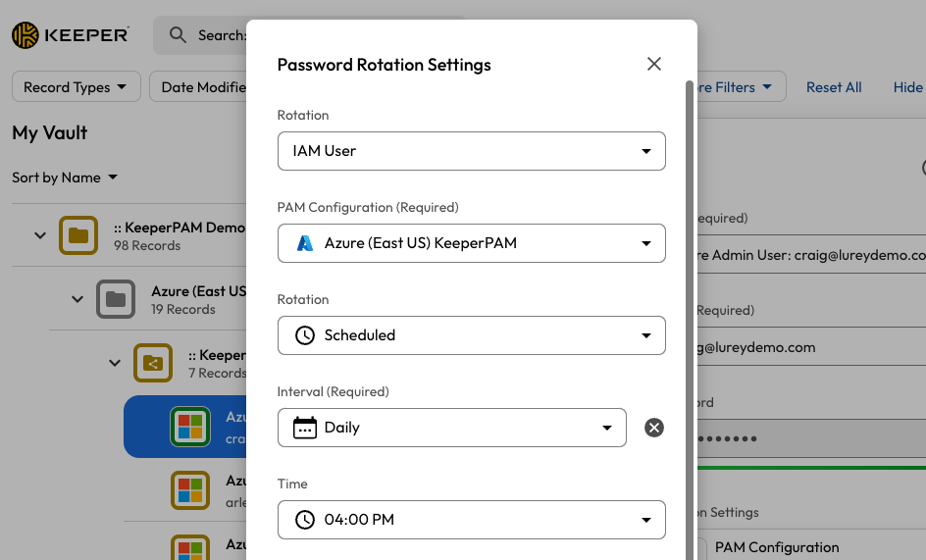Click the KeeperPAM Demo folder icon
Screen dimensions: 926x560
pyautogui.click(x=77, y=235)
